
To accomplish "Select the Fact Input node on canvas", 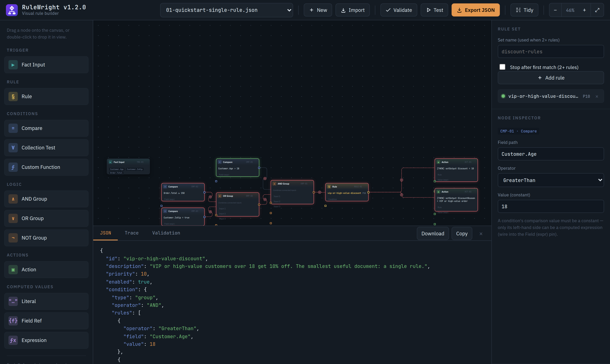I will [128, 167].
